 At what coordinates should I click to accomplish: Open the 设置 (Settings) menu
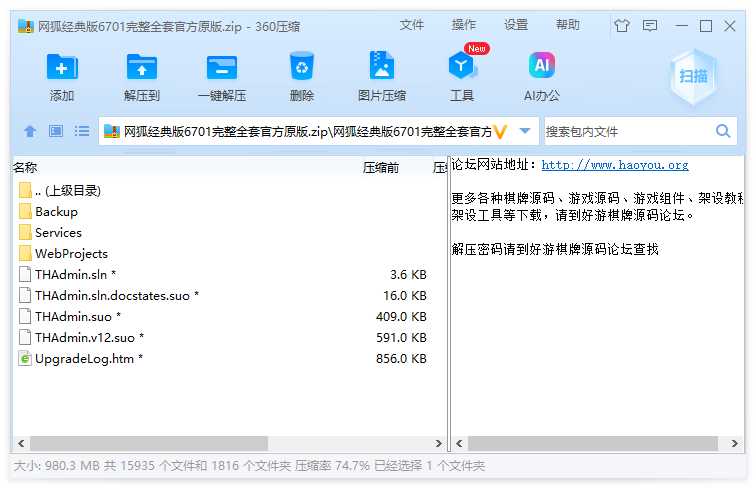tap(516, 25)
